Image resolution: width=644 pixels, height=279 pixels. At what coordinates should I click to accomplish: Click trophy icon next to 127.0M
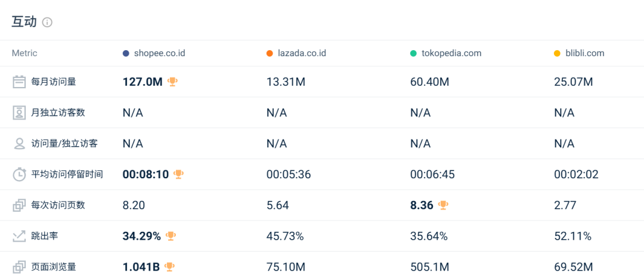pyautogui.click(x=172, y=82)
